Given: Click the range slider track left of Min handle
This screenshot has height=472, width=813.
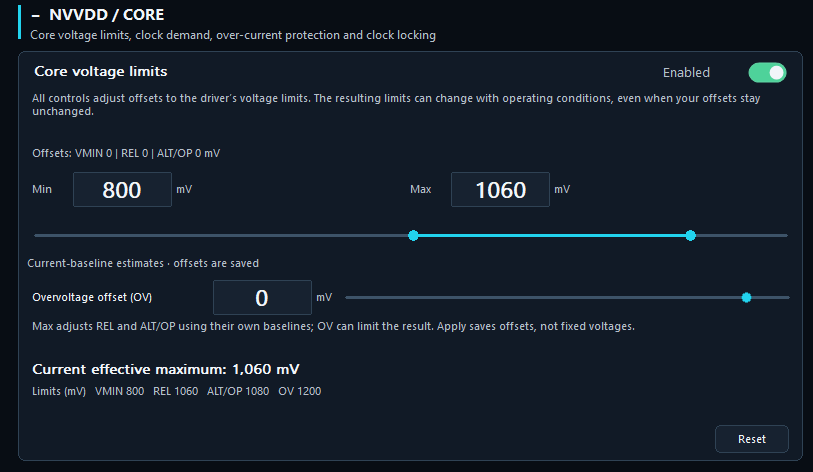Looking at the screenshot, I should (221, 235).
